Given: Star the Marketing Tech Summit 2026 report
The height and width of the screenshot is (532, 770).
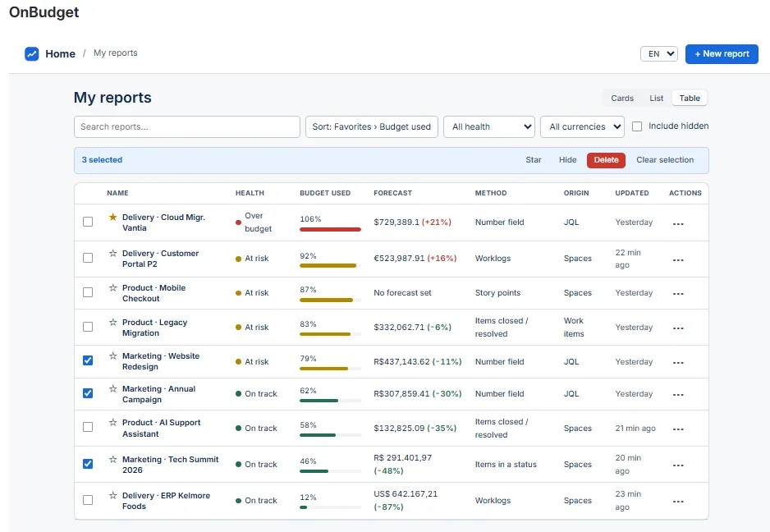Looking at the screenshot, I should click(x=113, y=459).
